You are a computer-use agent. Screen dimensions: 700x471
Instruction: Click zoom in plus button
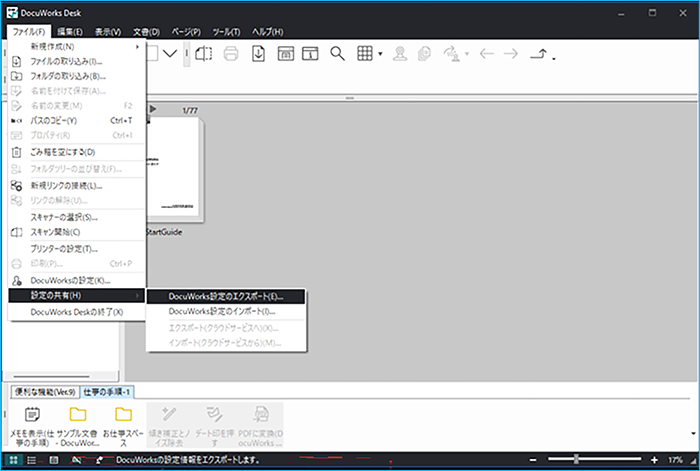pos(654,460)
